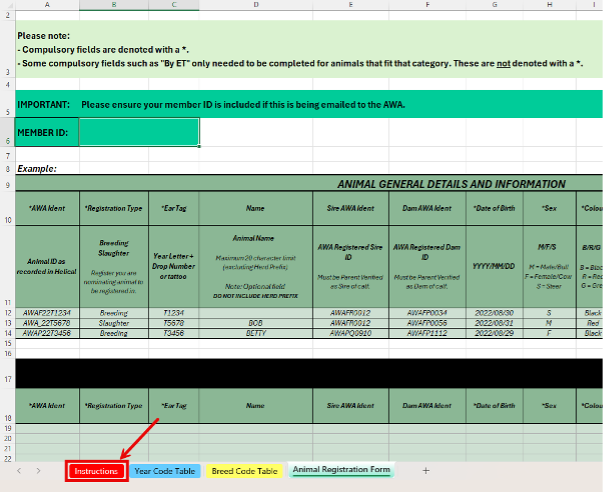Click the 'Slaughter' registration type cell in row 13

[x=114, y=323]
